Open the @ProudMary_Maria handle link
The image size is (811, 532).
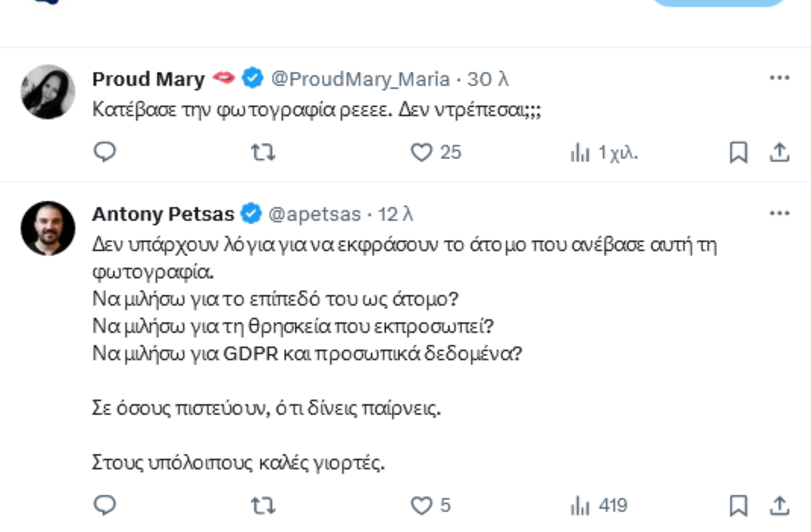coord(360,79)
